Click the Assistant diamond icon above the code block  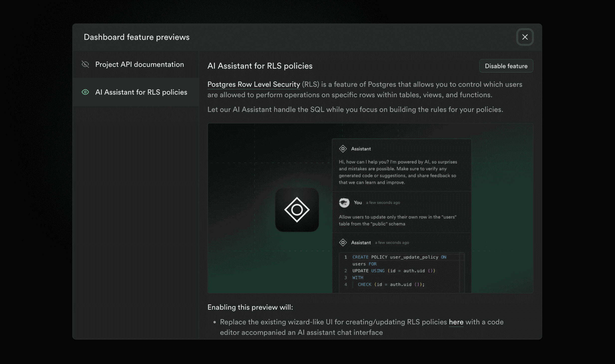tap(343, 242)
